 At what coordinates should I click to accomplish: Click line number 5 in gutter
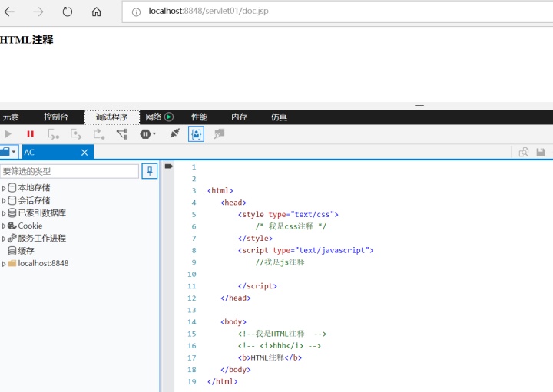click(x=194, y=215)
